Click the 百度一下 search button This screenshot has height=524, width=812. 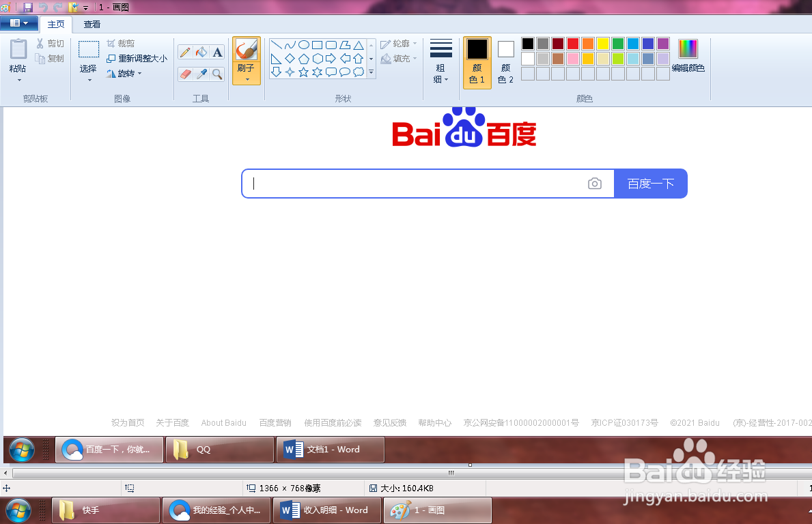pos(650,184)
